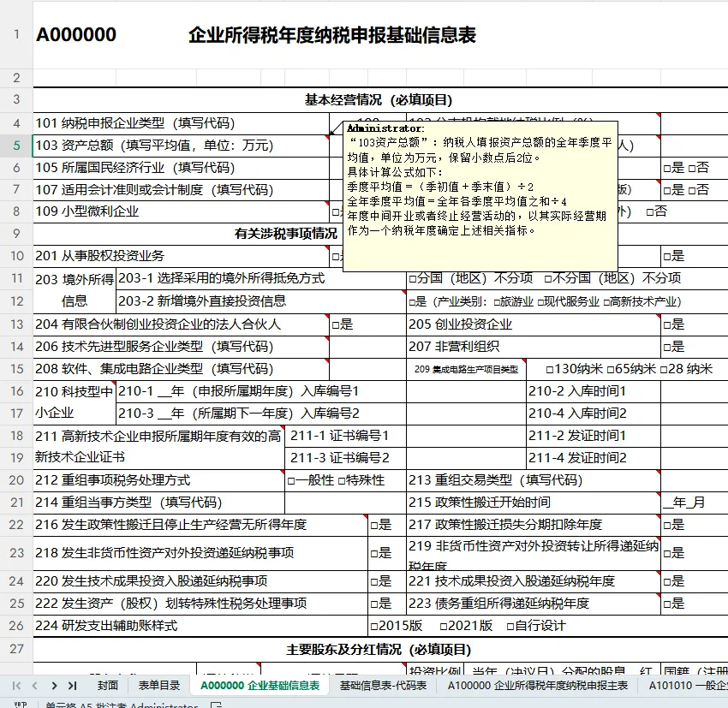This screenshot has width=728, height=708.
Task: Select row header 15
Action: point(16,369)
